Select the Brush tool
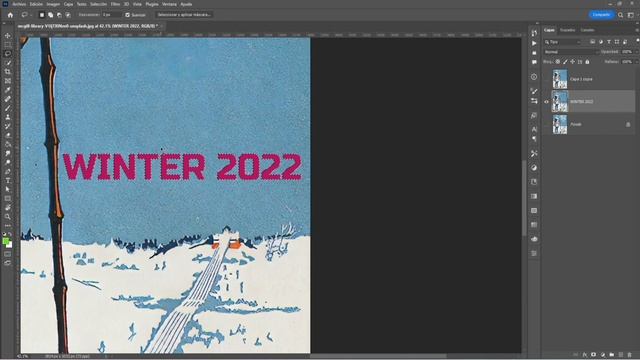 (8, 108)
